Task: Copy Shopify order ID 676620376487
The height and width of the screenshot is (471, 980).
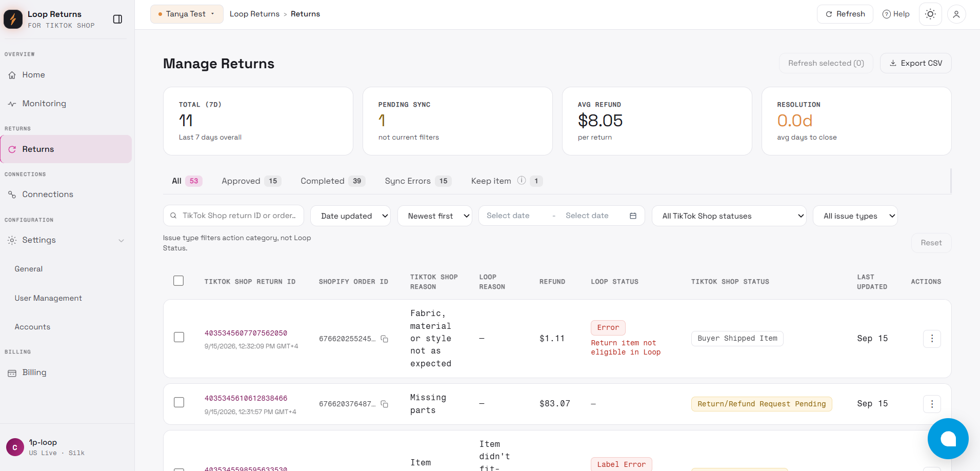Action: click(x=385, y=404)
